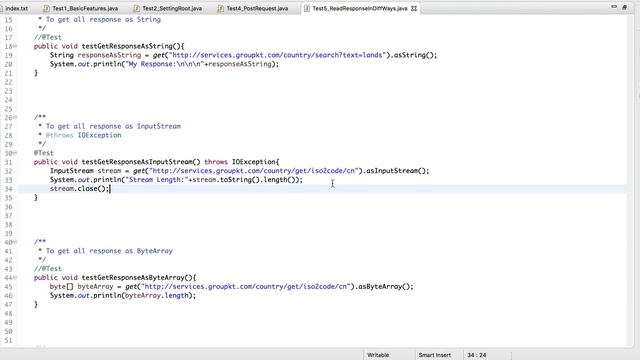Click the testGetResponseAsByteArray method name
Image resolution: width=640 pixels, height=360 pixels.
(133, 278)
